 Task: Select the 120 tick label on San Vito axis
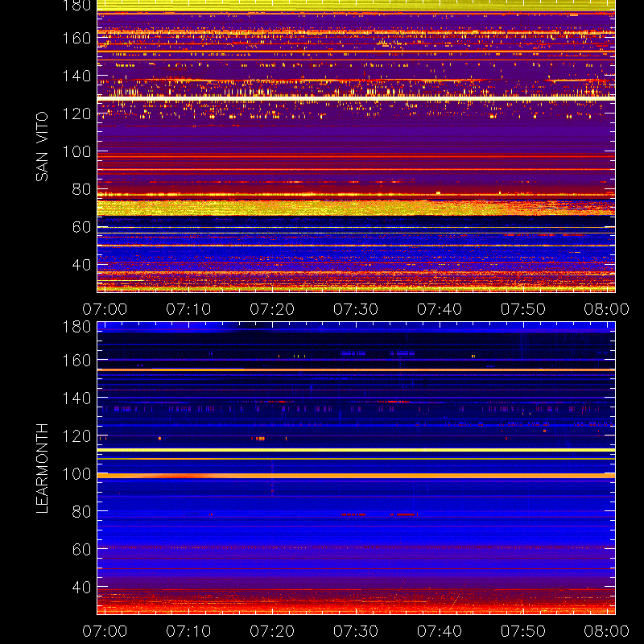click(x=76, y=114)
